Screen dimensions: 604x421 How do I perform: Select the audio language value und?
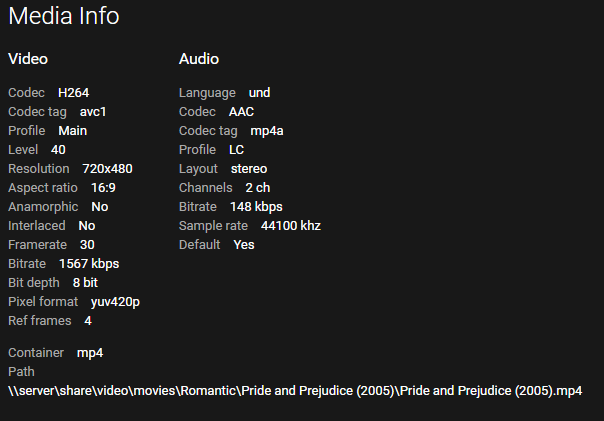click(x=260, y=93)
